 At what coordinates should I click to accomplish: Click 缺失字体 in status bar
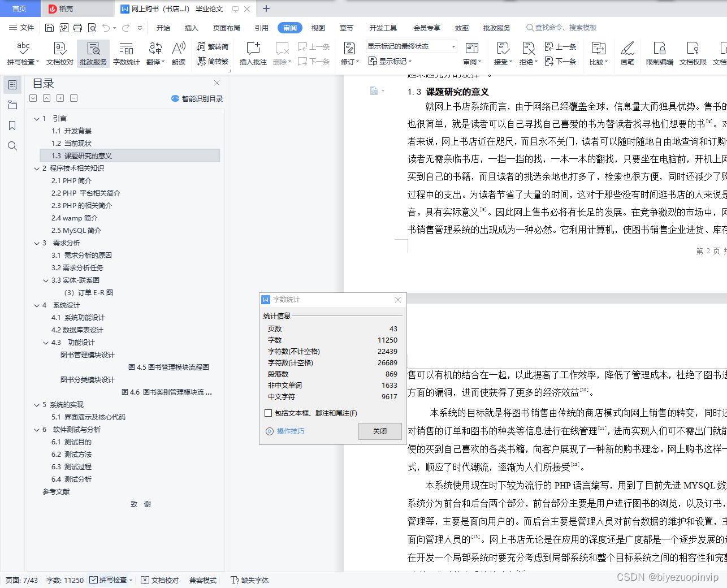(x=249, y=580)
